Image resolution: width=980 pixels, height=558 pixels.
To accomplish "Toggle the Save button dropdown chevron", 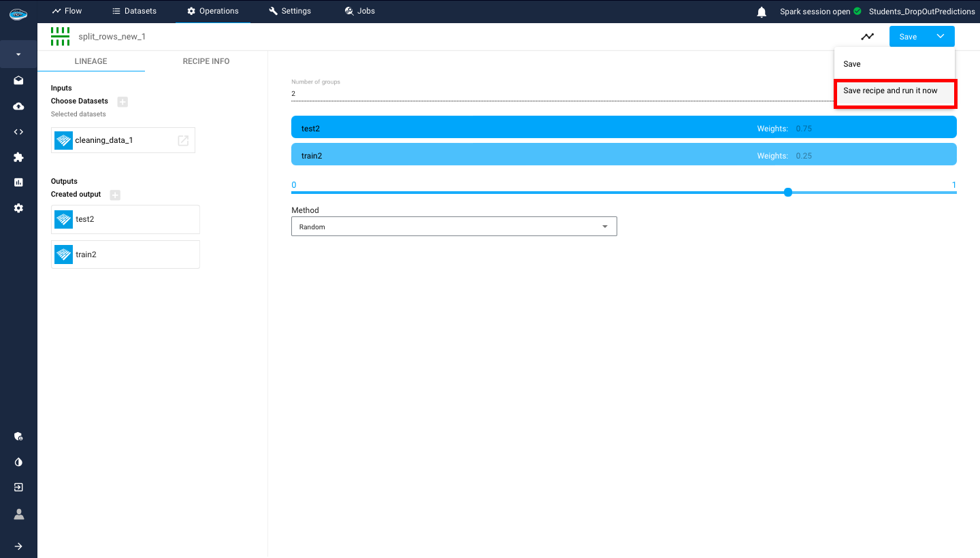I will (x=940, y=37).
